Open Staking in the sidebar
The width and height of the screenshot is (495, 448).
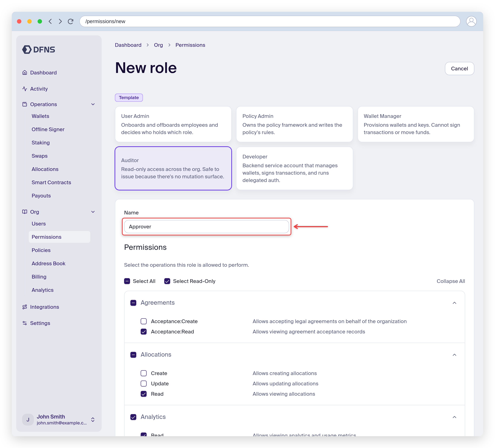41,142
